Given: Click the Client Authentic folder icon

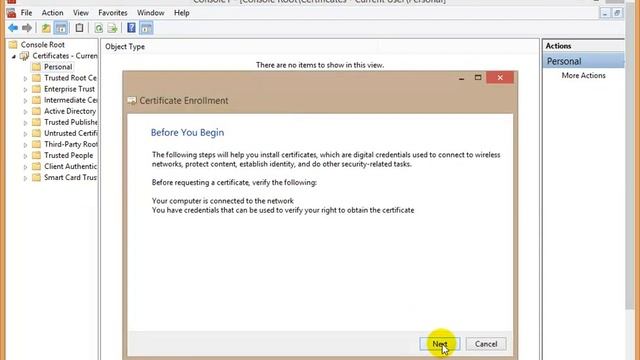Looking at the screenshot, I should [36, 166].
